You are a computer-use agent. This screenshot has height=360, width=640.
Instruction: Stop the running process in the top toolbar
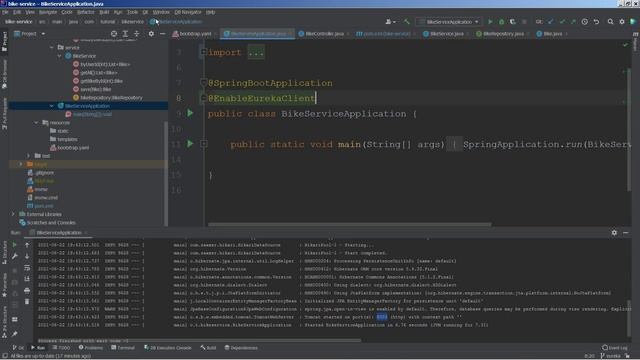click(524, 22)
